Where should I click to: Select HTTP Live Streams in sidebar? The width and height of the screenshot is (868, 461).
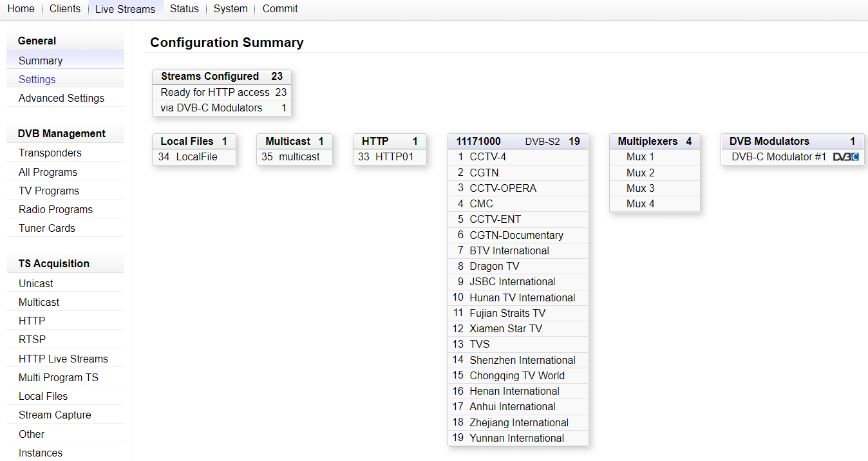63,359
